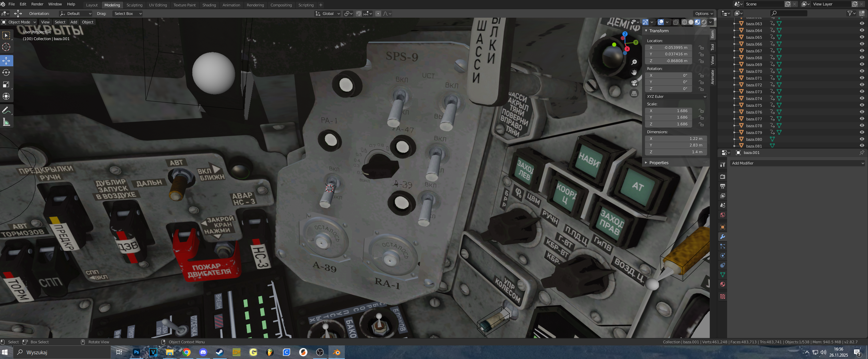This screenshot has width=868, height=359.
Task: Toggle visibility of baza.075
Action: click(x=862, y=105)
